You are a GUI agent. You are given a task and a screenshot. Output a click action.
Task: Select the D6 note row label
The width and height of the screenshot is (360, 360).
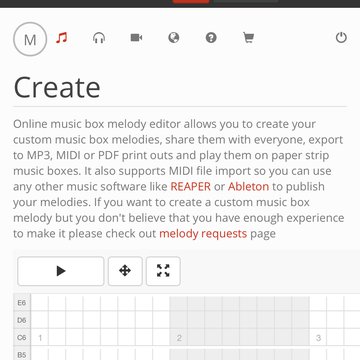pyautogui.click(x=22, y=320)
